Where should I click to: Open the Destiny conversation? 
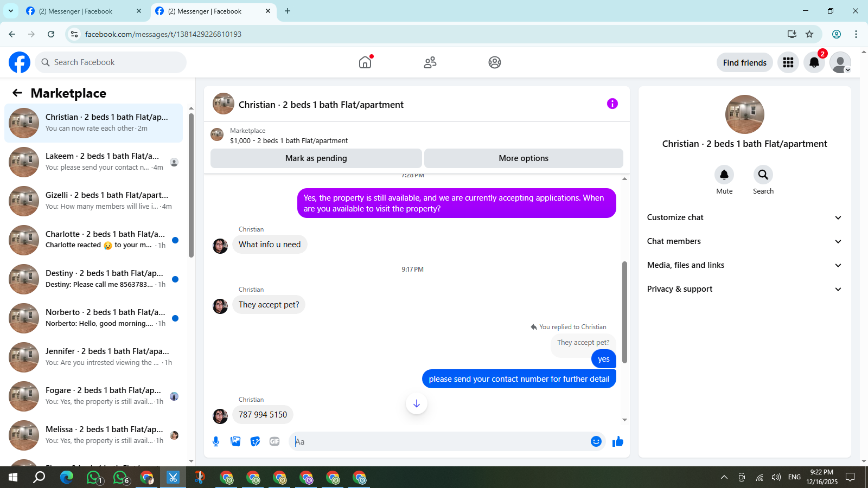[93, 279]
